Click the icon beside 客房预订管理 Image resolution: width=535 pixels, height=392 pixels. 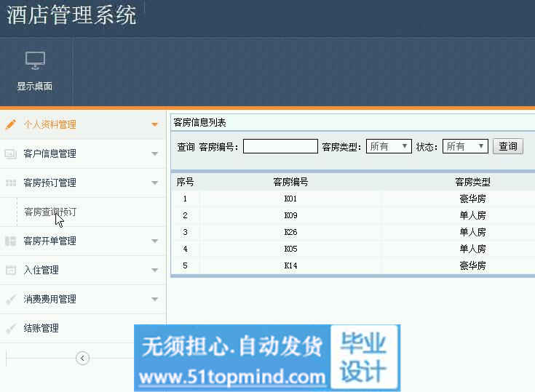tap(11, 183)
